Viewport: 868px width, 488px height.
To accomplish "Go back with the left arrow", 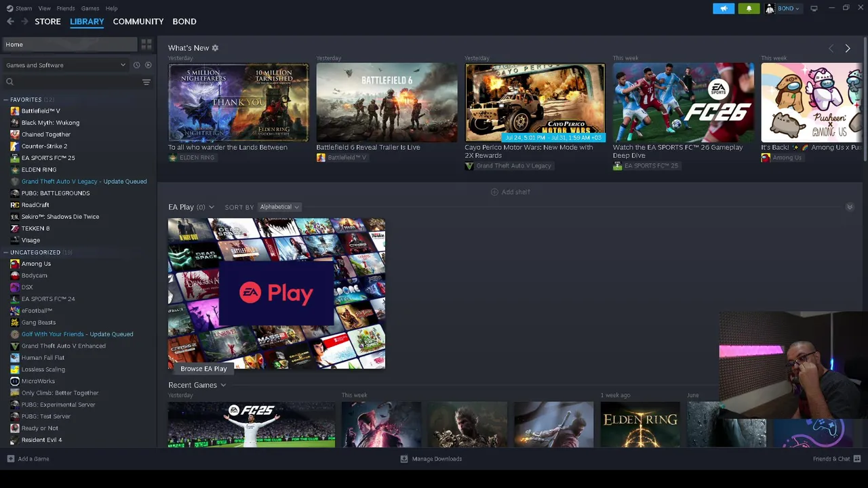I will 10,22.
